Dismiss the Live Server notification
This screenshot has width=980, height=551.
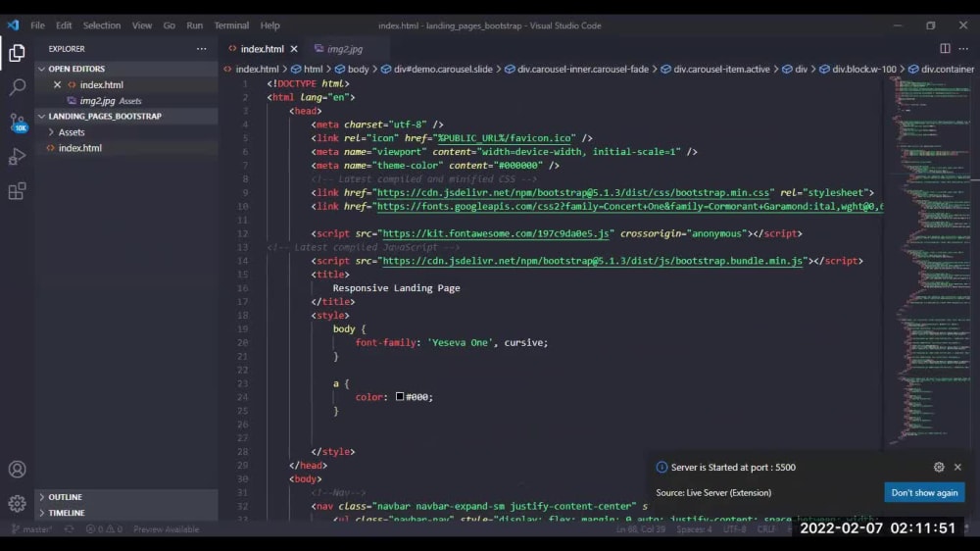(x=957, y=468)
